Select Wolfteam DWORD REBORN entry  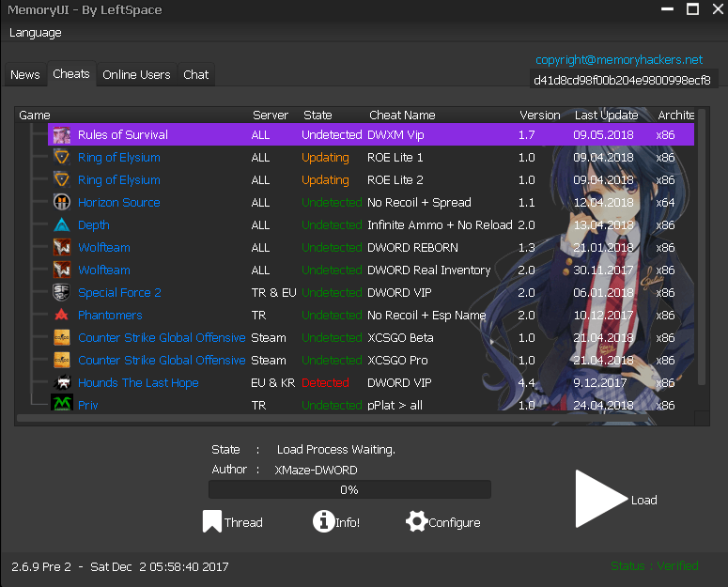[x=371, y=247]
